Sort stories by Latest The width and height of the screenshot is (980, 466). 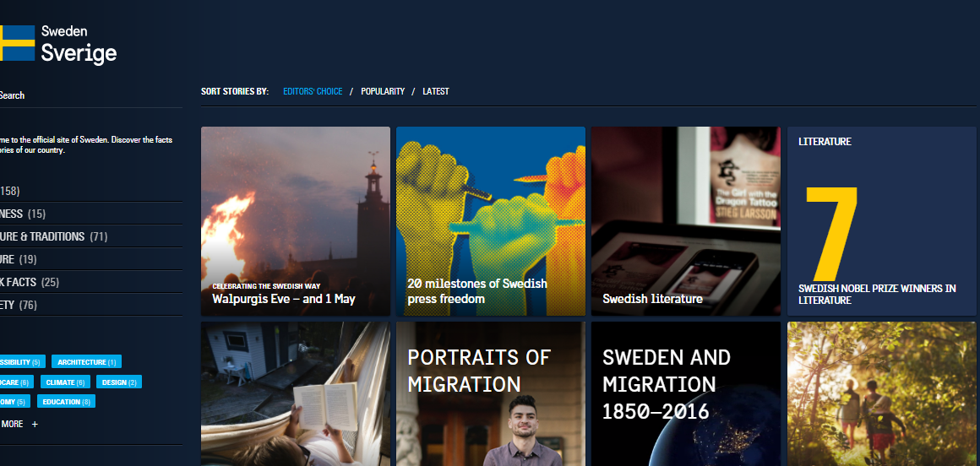(436, 91)
